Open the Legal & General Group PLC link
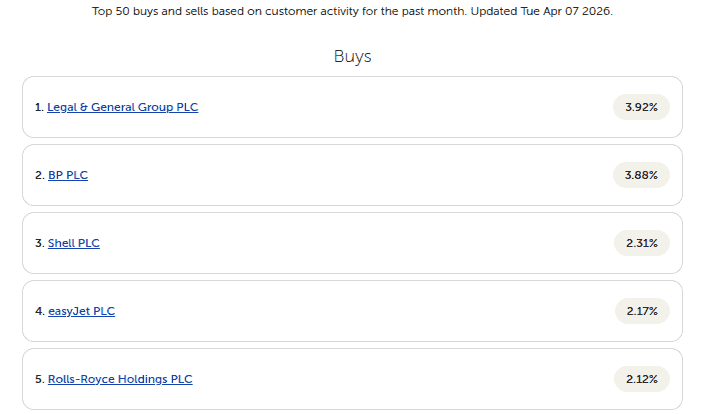 122,107
